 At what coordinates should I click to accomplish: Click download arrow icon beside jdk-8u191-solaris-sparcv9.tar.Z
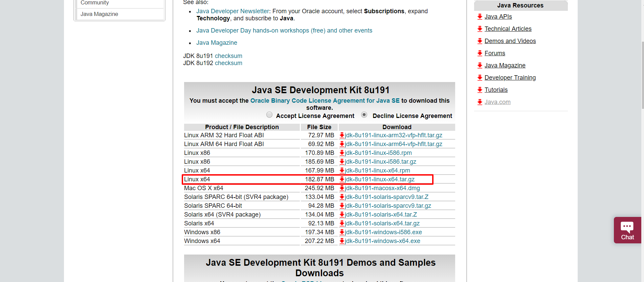point(342,197)
